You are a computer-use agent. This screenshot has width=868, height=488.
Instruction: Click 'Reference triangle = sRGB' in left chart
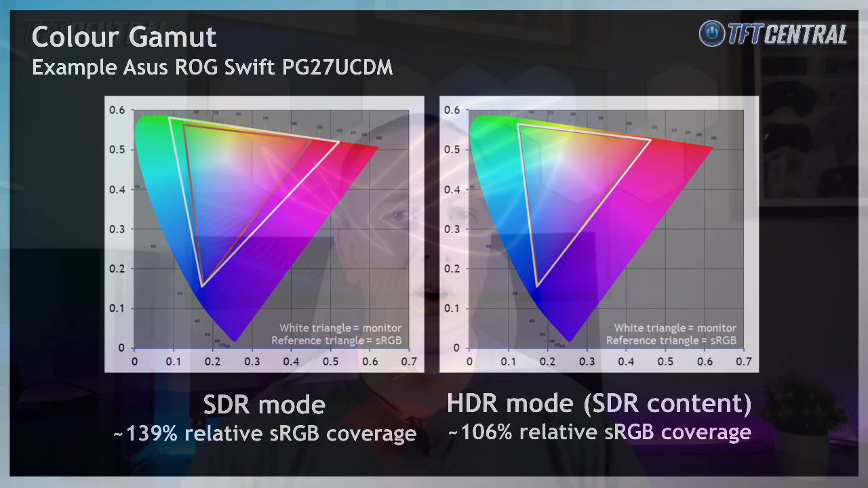click(x=336, y=340)
